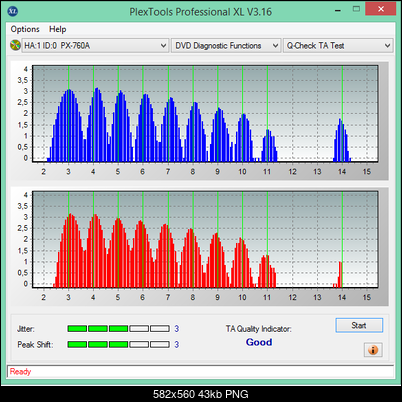Screen dimensions: 402x402
Task: Expand the Q-Check TA Test dropdown
Action: [x=338, y=46]
